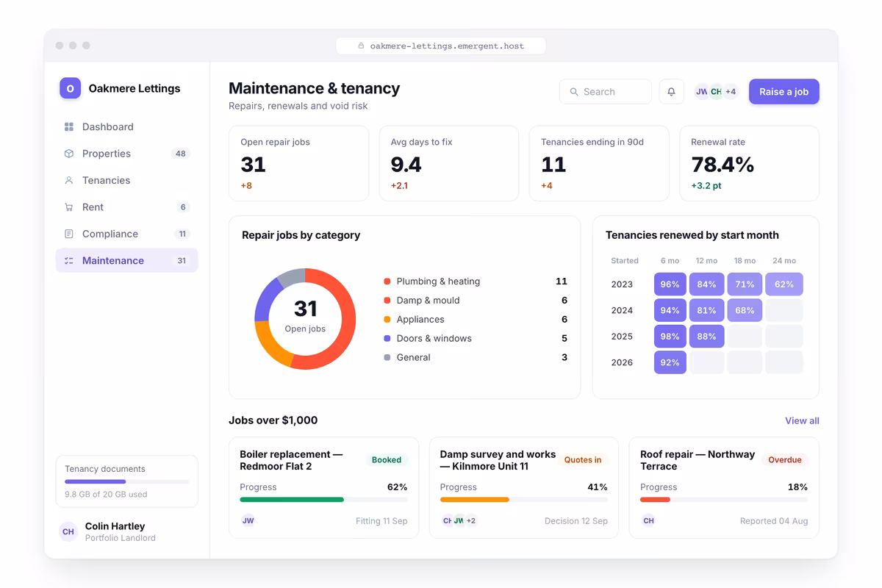The image size is (882, 588).
Task: Click the Damp & mould legend row
Action: pyautogui.click(x=476, y=301)
